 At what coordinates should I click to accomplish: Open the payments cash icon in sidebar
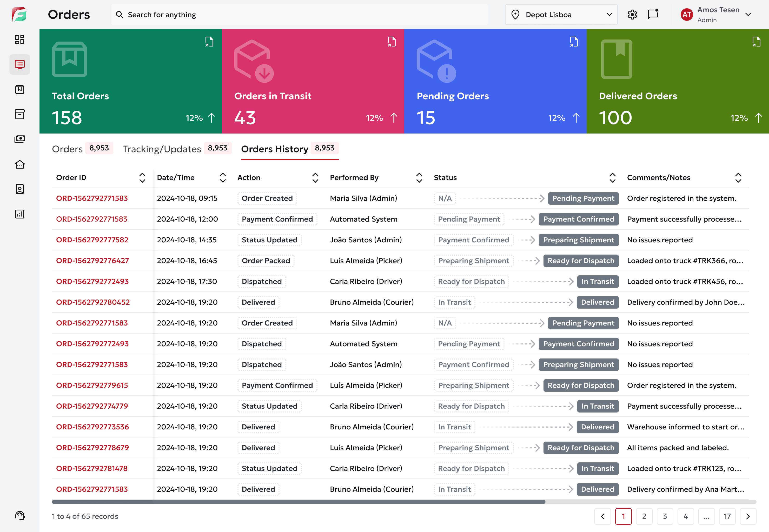tap(20, 139)
